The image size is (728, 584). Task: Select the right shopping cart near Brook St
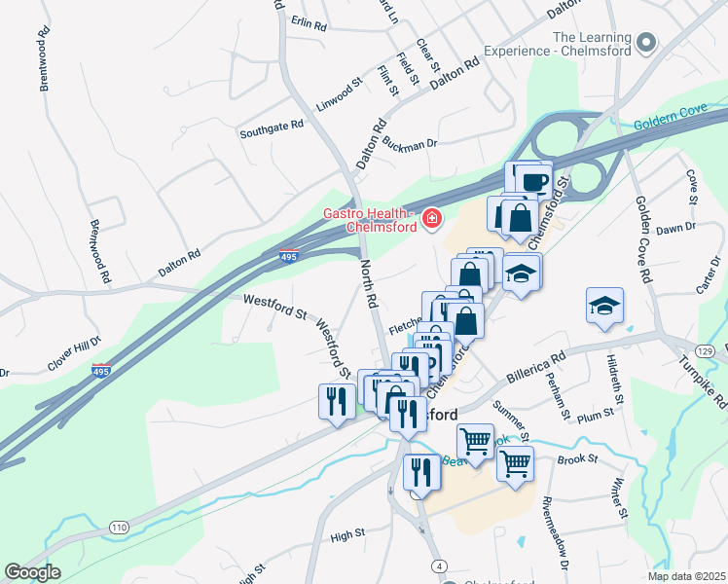pyautogui.click(x=516, y=463)
